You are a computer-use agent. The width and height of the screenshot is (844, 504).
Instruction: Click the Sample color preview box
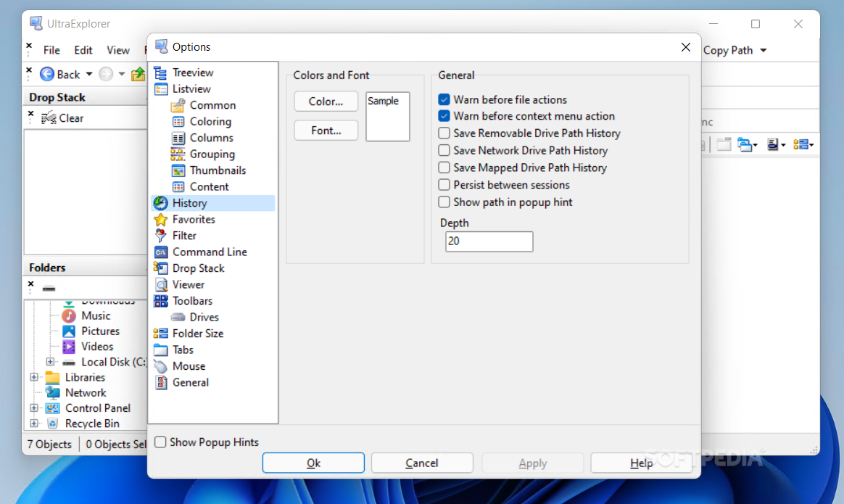coord(387,116)
